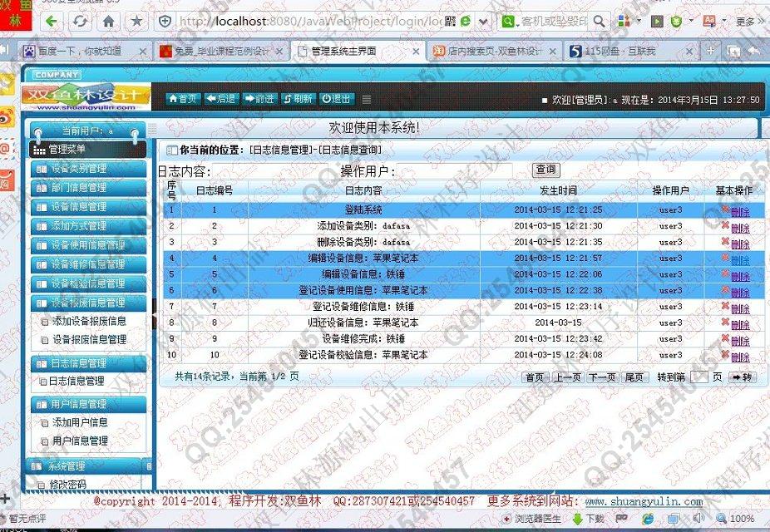Viewport: 770px width, 532px height.
Task: Expand the 设备信息管理 menu
Action: pos(88,207)
